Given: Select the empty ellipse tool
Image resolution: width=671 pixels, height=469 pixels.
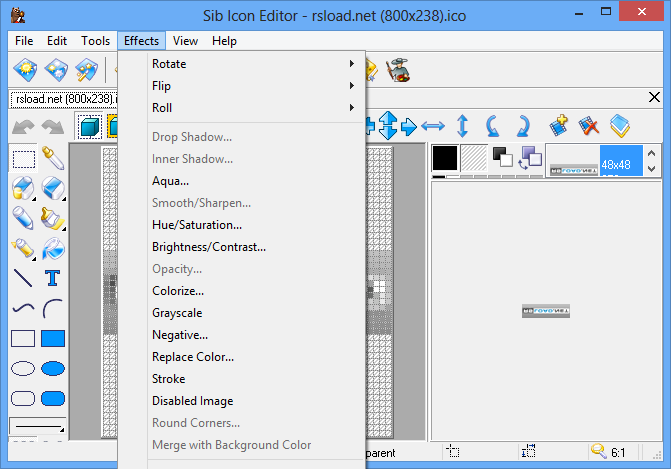Looking at the screenshot, I should click(23, 368).
